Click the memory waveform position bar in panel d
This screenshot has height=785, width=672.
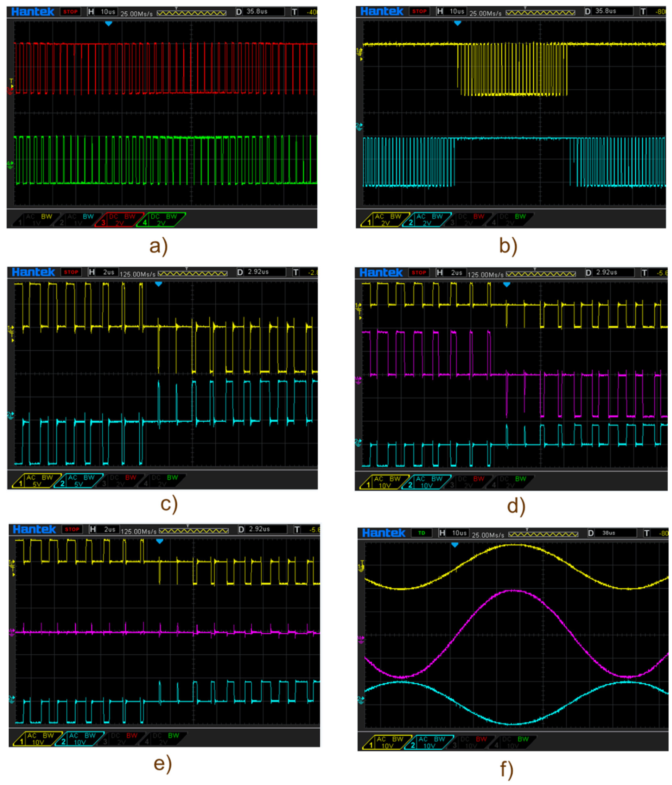point(541,273)
